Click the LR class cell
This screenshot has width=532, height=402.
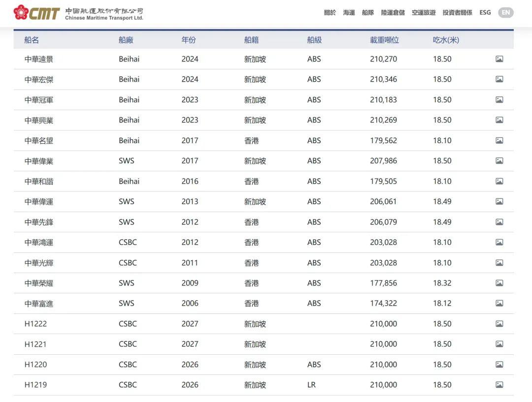tap(311, 385)
